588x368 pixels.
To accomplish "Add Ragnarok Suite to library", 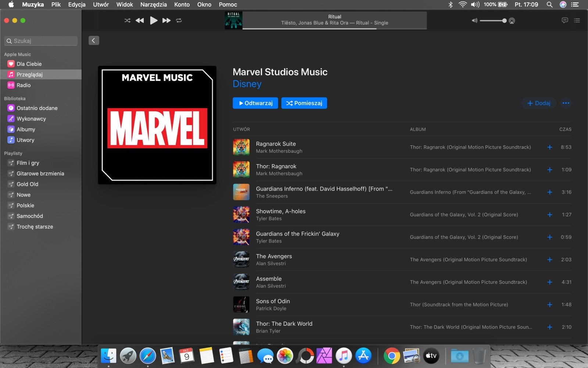I will [550, 147].
